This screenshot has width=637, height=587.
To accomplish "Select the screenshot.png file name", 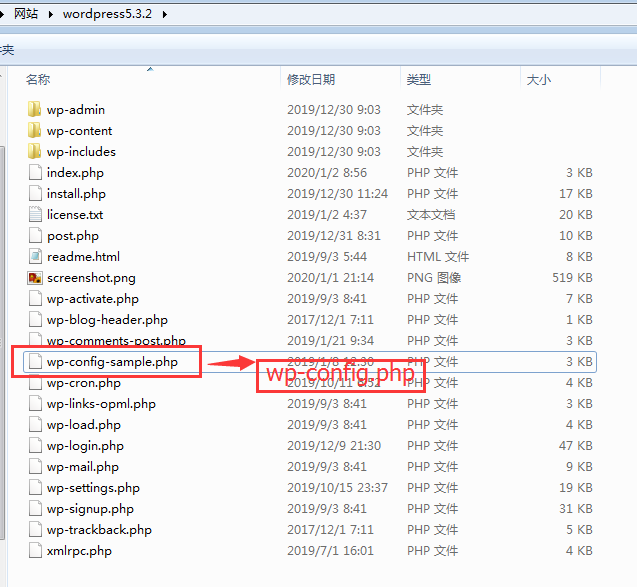I will (91, 278).
